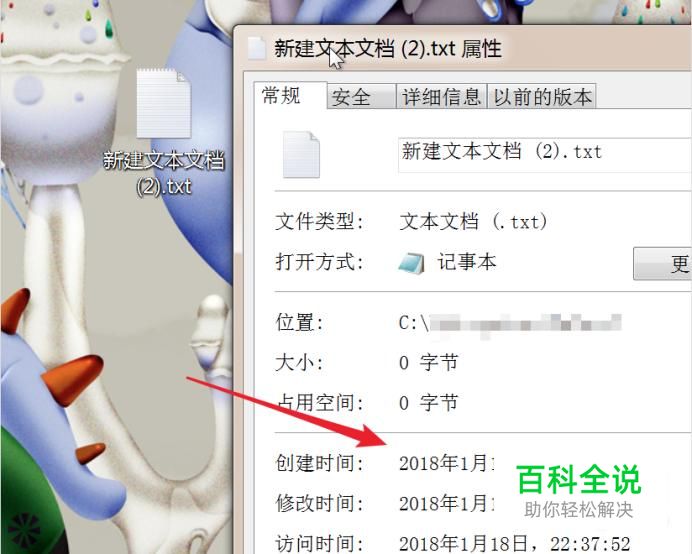
Task: Click the 占用空间 value 0 字节
Action: tap(429, 403)
